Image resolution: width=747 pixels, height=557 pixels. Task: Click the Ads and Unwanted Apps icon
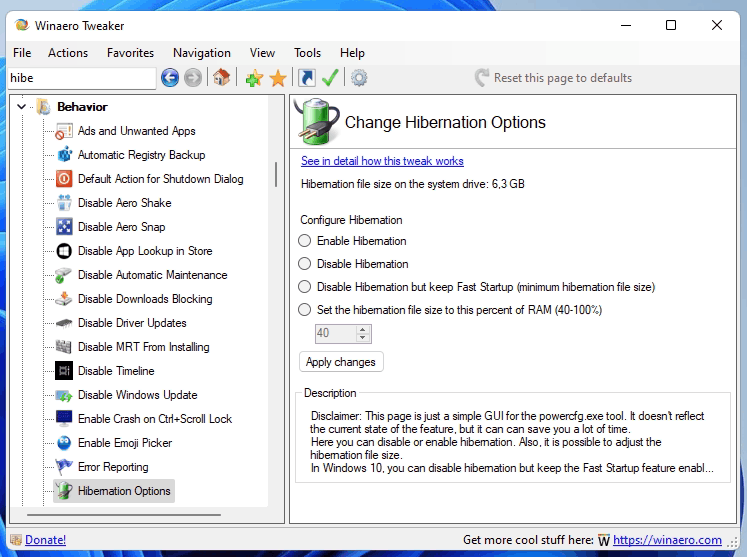(64, 131)
